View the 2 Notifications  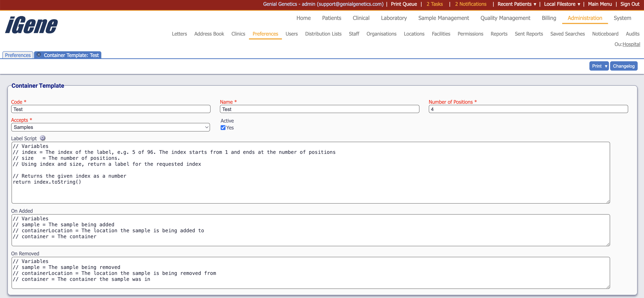471,4
